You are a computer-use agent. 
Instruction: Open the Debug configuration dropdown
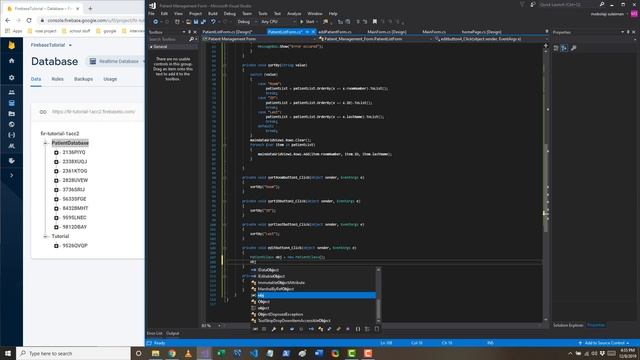point(246,22)
